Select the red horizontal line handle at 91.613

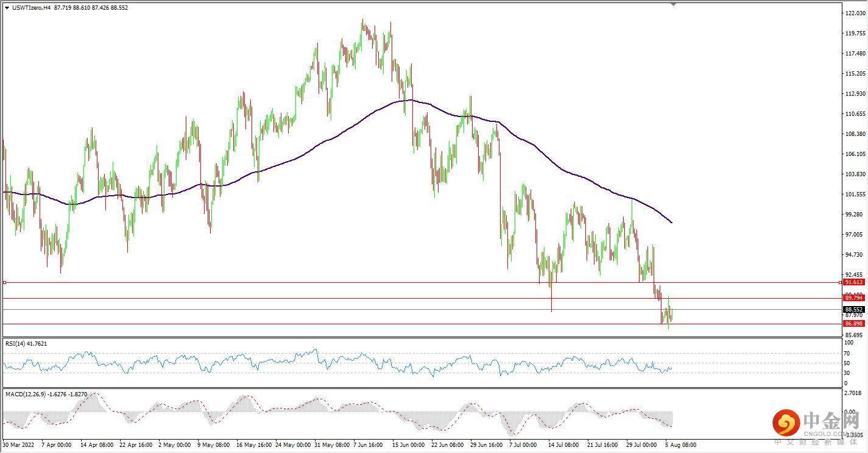[x=4, y=282]
